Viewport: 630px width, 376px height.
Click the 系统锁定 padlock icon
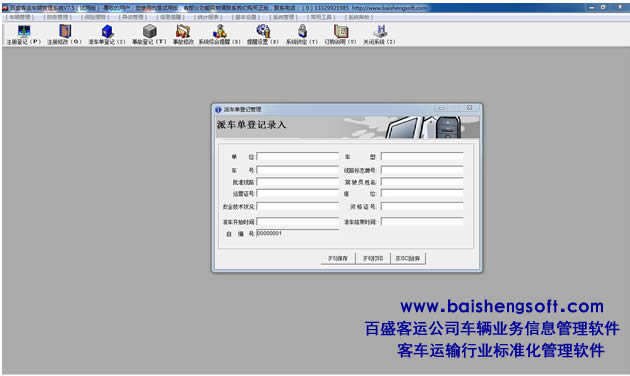pos(302,34)
